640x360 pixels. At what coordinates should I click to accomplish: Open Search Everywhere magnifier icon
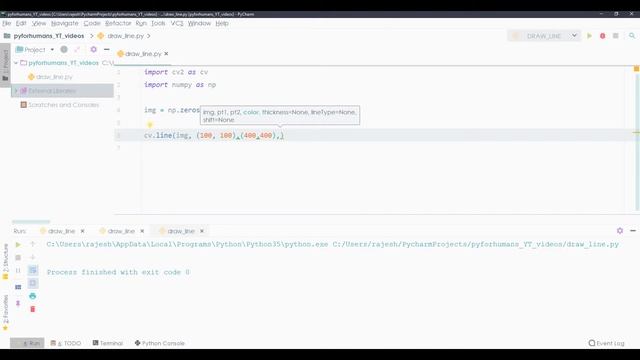632,36
